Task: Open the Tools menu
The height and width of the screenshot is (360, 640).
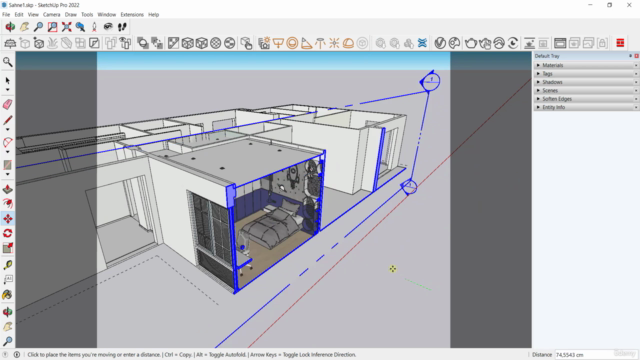Action: click(x=87, y=15)
